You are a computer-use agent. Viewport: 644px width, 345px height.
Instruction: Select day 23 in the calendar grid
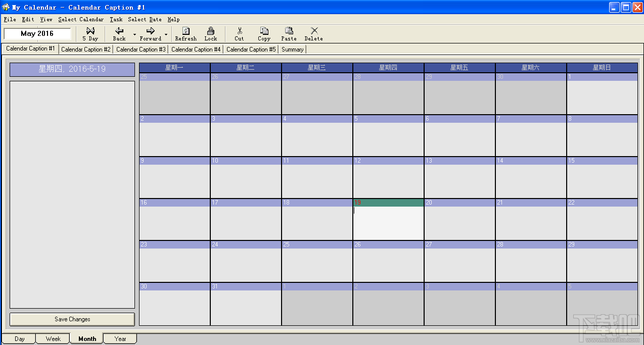pos(174,261)
